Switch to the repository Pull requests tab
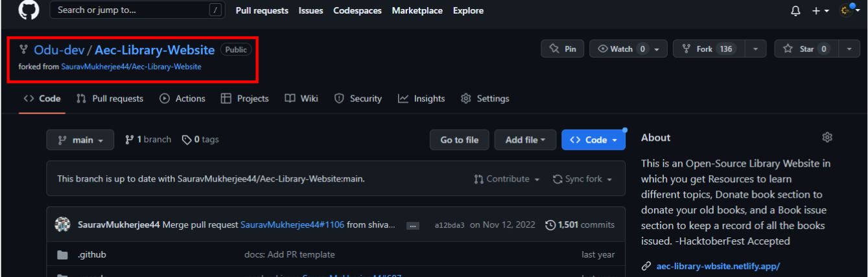Viewport: 868px width, 277px height. (110, 99)
